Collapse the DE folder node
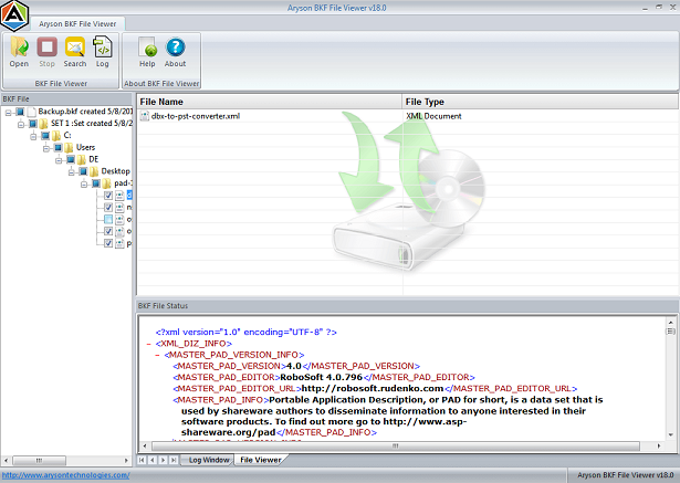Image resolution: width=680 pixels, height=483 pixels. coord(59,160)
